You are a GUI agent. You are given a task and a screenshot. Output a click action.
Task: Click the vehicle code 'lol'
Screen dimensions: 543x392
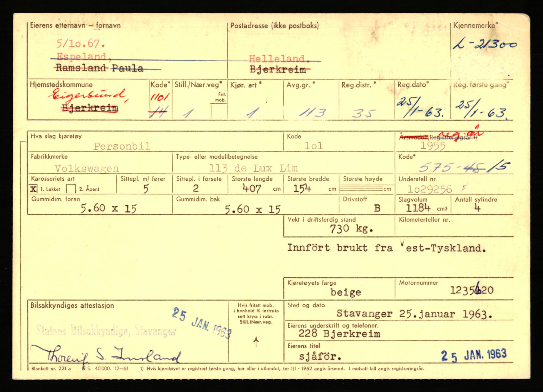tap(314, 146)
